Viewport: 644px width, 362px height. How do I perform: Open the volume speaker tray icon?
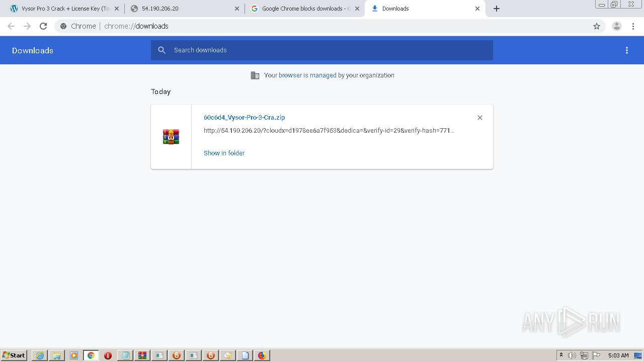point(572,355)
